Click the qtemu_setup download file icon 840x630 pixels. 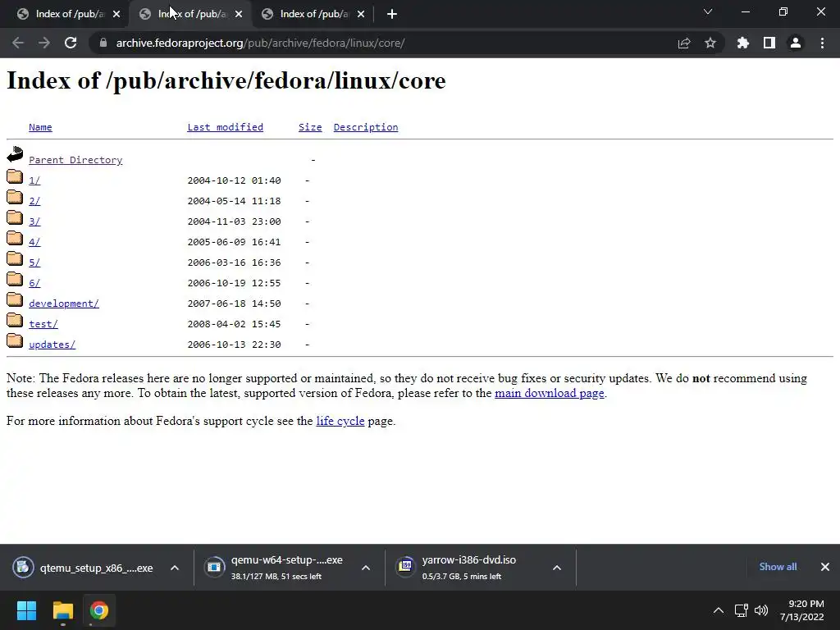tap(23, 568)
